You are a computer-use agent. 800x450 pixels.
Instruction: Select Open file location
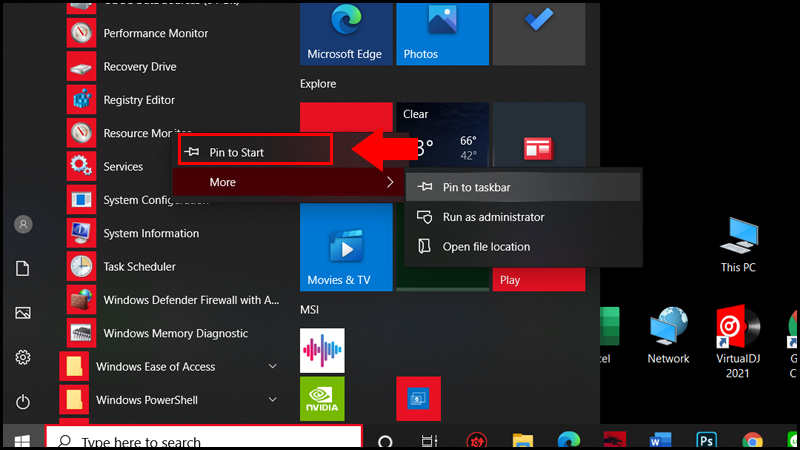pyautogui.click(x=523, y=246)
